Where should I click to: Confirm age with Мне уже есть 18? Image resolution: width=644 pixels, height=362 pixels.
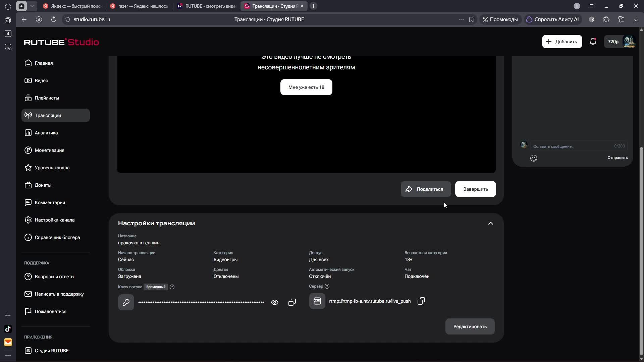click(306, 87)
